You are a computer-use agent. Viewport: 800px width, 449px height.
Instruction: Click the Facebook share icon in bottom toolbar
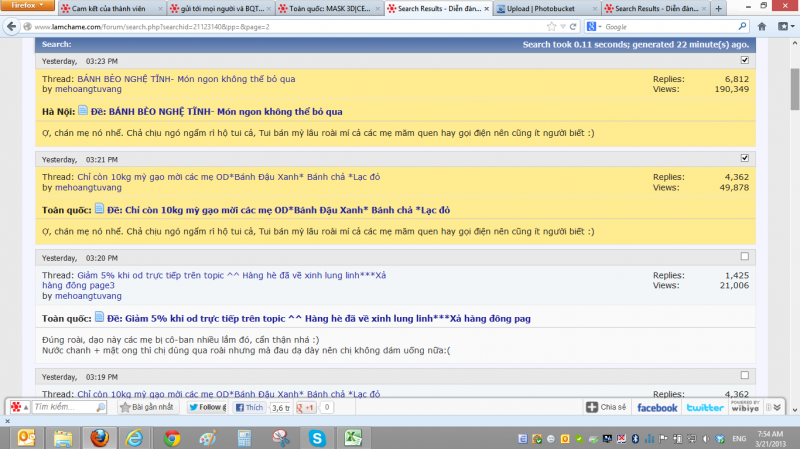[657, 408]
